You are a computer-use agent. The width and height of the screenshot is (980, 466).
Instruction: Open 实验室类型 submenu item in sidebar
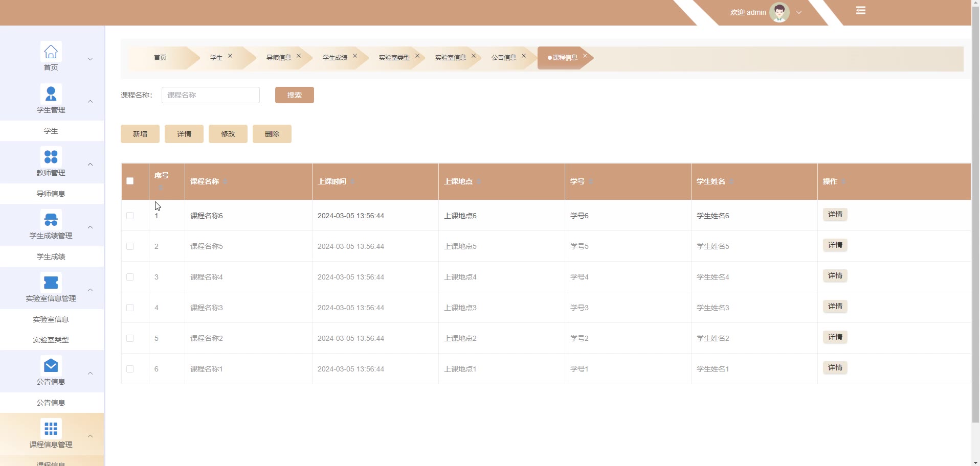pyautogui.click(x=51, y=340)
